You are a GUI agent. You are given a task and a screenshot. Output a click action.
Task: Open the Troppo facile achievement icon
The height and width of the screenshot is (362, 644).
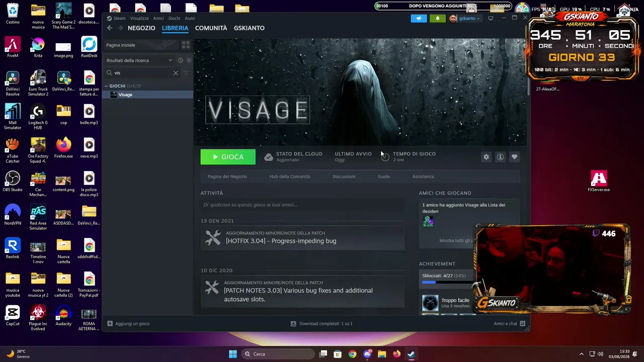[430, 303]
